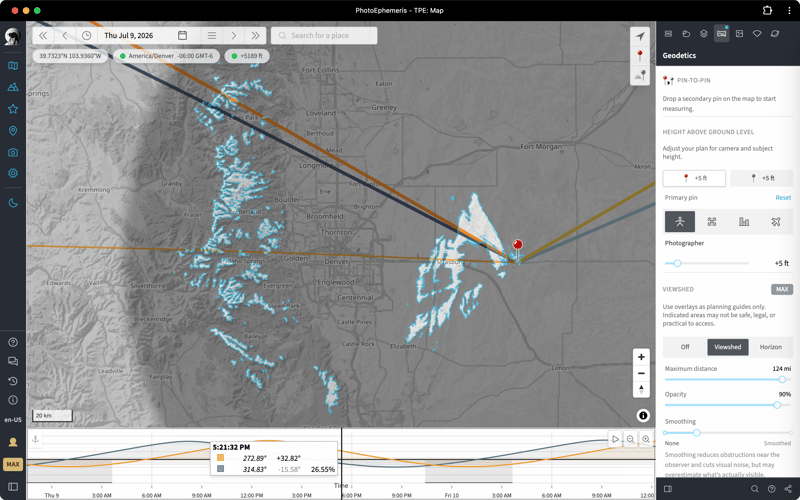The height and width of the screenshot is (500, 800).
Task: Zoom out the map with minus button
Action: coord(641,373)
